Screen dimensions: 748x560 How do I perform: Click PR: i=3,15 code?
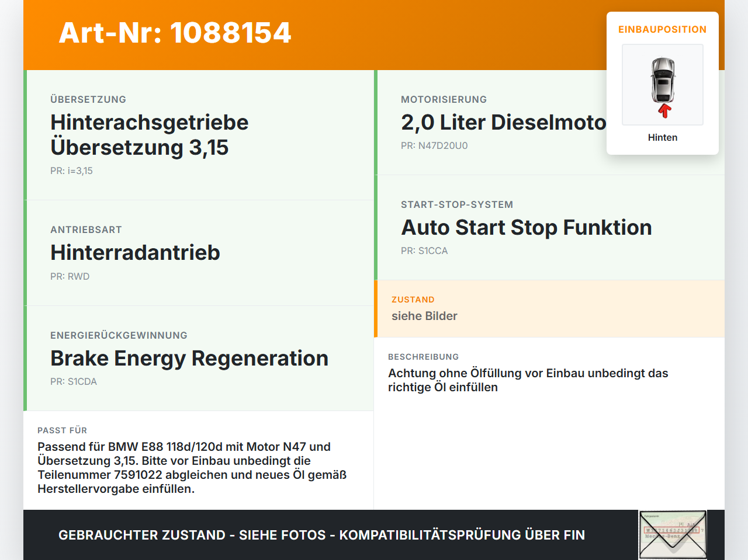[x=71, y=171]
